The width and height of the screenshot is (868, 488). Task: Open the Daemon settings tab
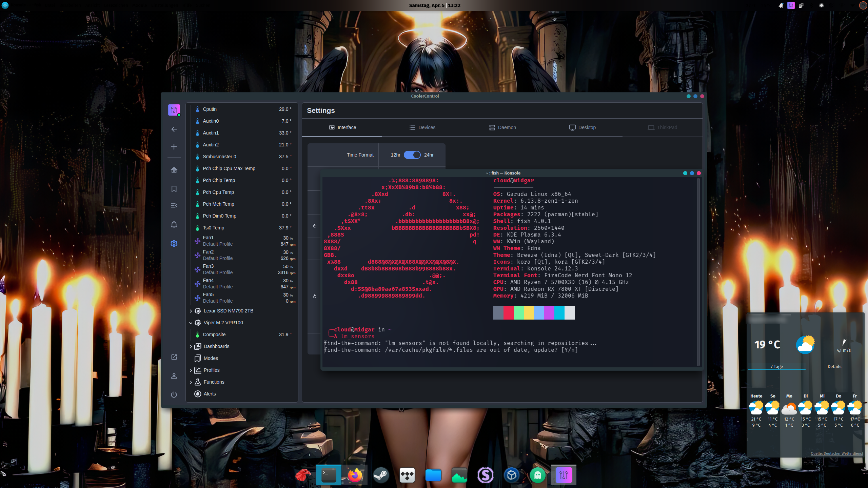(x=502, y=127)
